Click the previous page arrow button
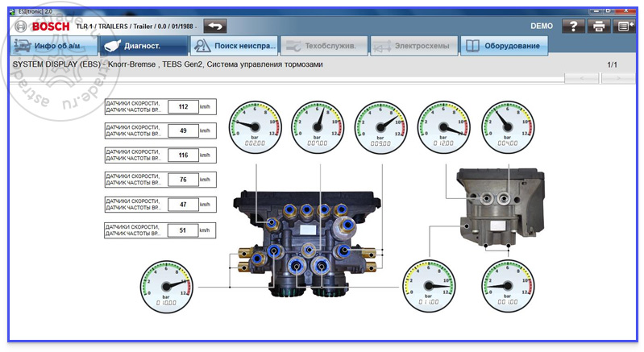Image resolution: width=644 pixels, height=352 pixels. [x=582, y=78]
